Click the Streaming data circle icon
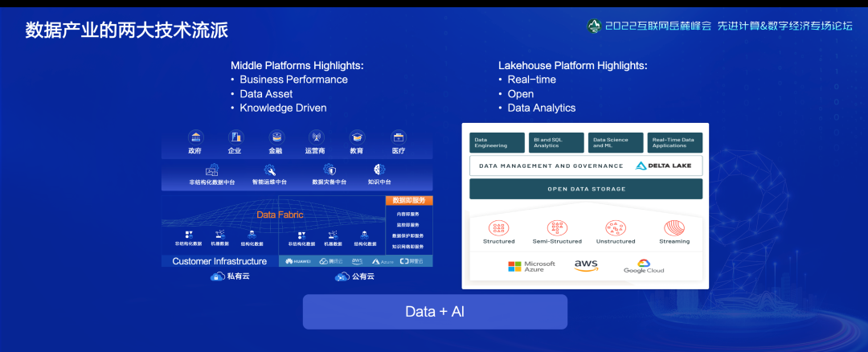The image size is (868, 352). pyautogui.click(x=674, y=228)
